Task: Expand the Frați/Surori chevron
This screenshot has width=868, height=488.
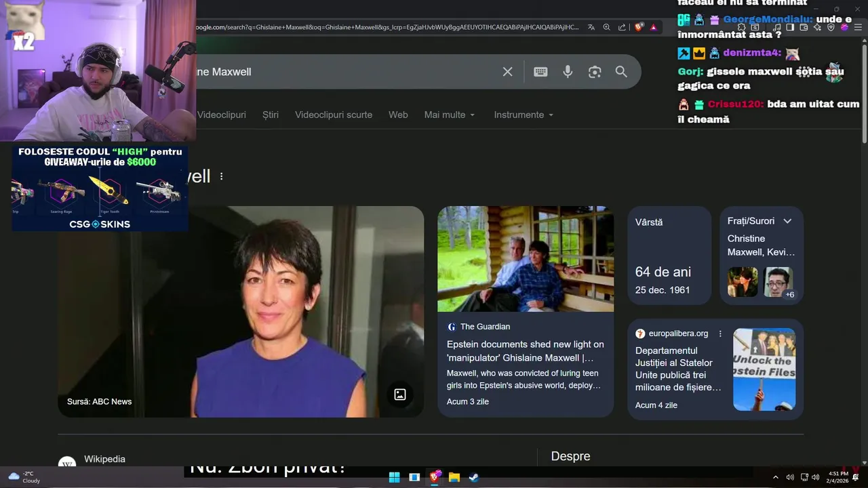Action: pyautogui.click(x=787, y=221)
